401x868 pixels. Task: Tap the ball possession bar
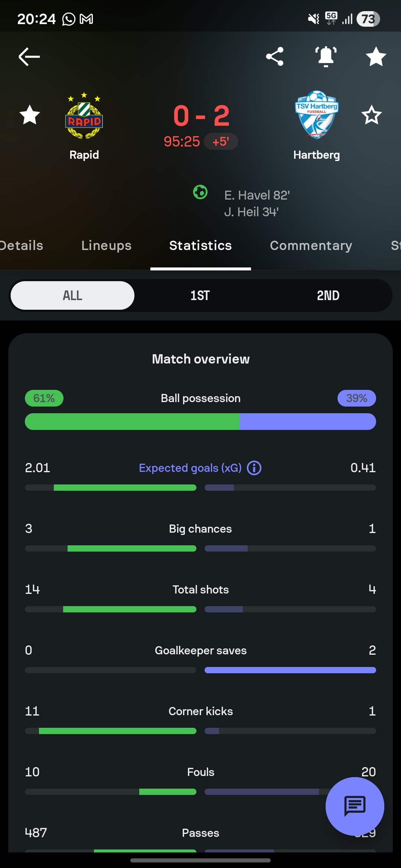(200, 422)
